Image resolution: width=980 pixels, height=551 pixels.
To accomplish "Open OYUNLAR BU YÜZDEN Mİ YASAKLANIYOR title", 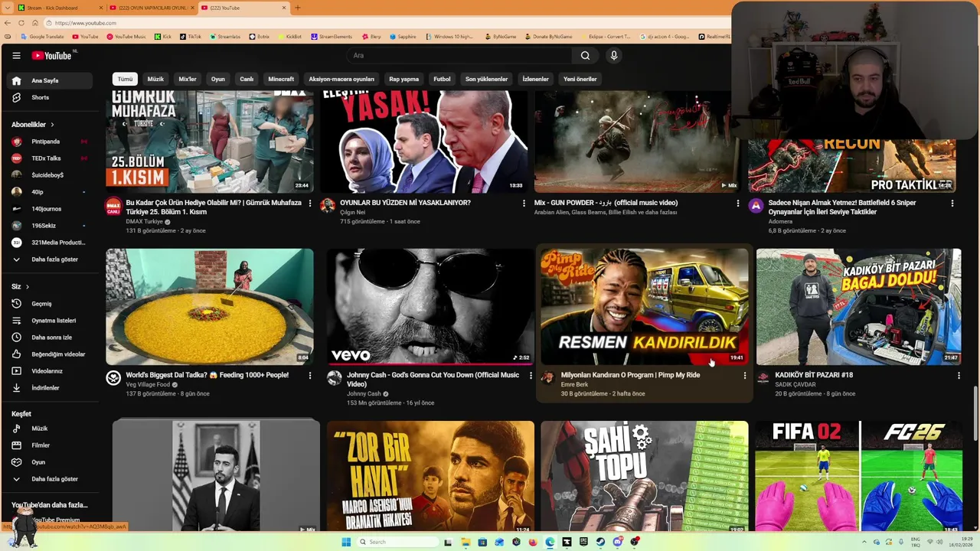I will pyautogui.click(x=405, y=203).
